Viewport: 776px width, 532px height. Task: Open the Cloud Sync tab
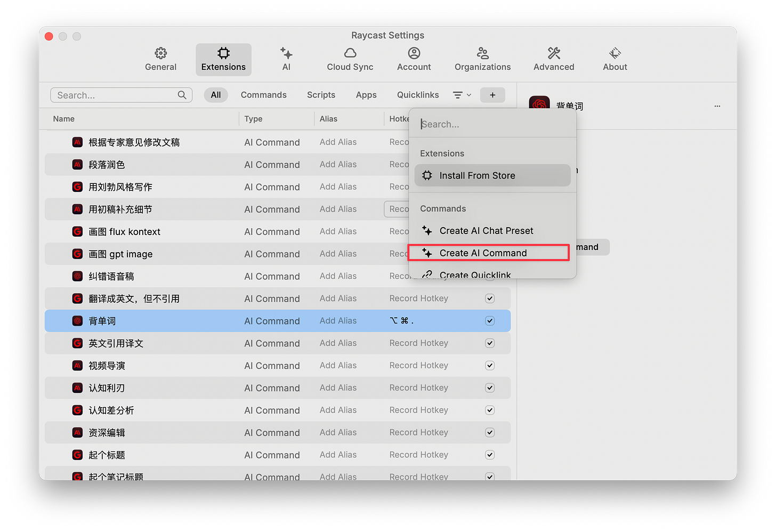pyautogui.click(x=350, y=59)
